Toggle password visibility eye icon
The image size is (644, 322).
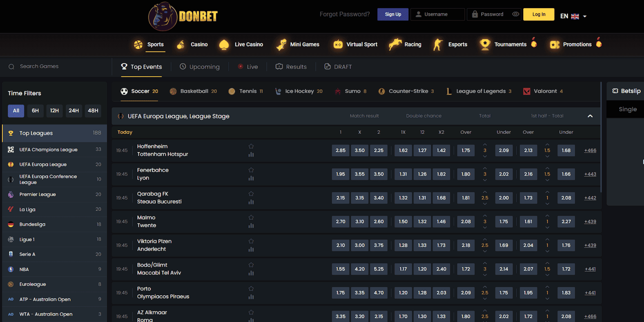point(516,14)
